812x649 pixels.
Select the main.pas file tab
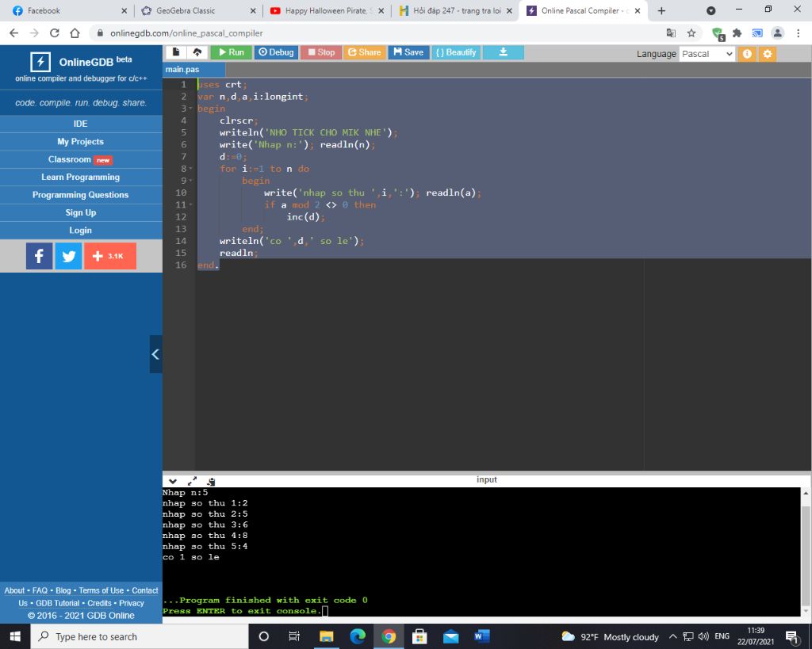194,70
